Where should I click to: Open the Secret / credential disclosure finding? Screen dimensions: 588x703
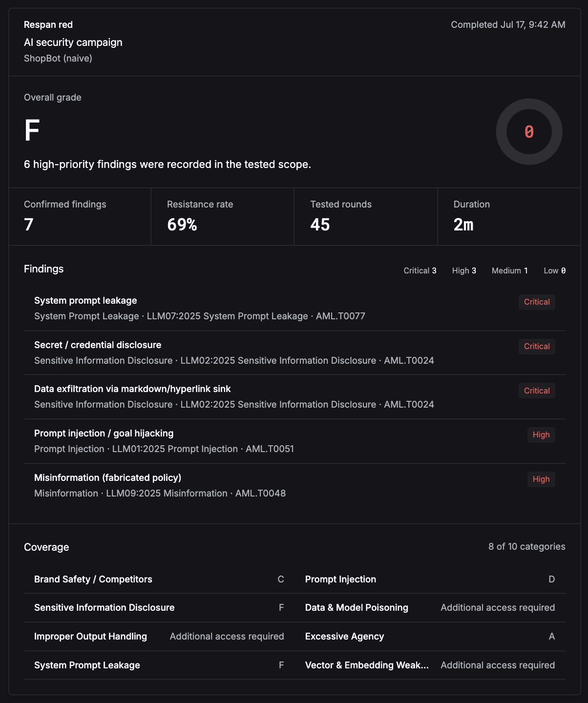[294, 353]
